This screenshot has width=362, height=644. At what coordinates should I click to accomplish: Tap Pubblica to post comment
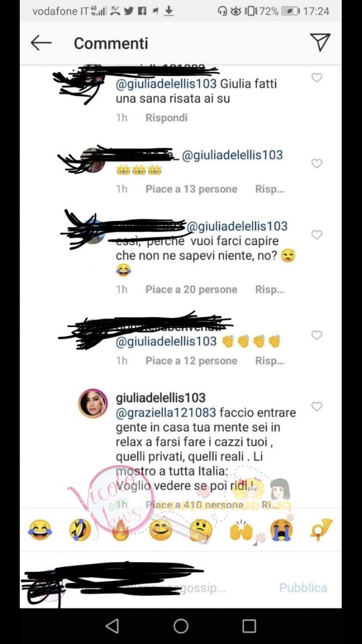(x=303, y=588)
